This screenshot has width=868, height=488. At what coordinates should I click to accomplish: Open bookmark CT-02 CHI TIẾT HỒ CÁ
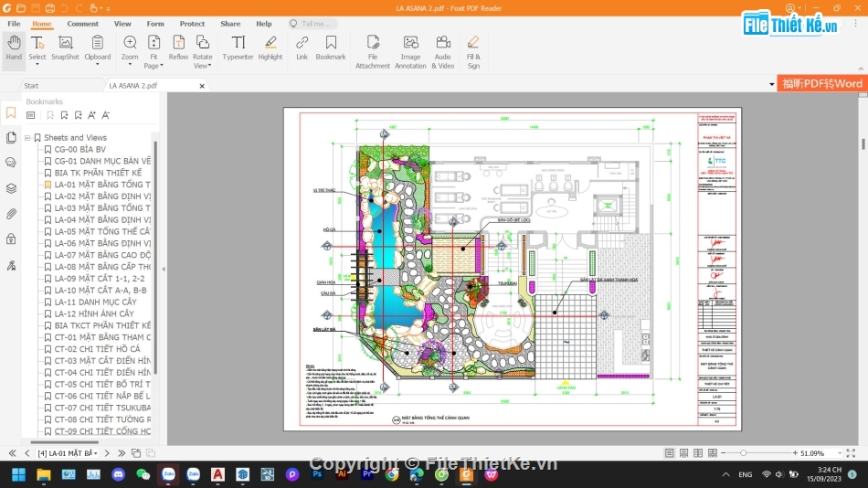tap(98, 349)
